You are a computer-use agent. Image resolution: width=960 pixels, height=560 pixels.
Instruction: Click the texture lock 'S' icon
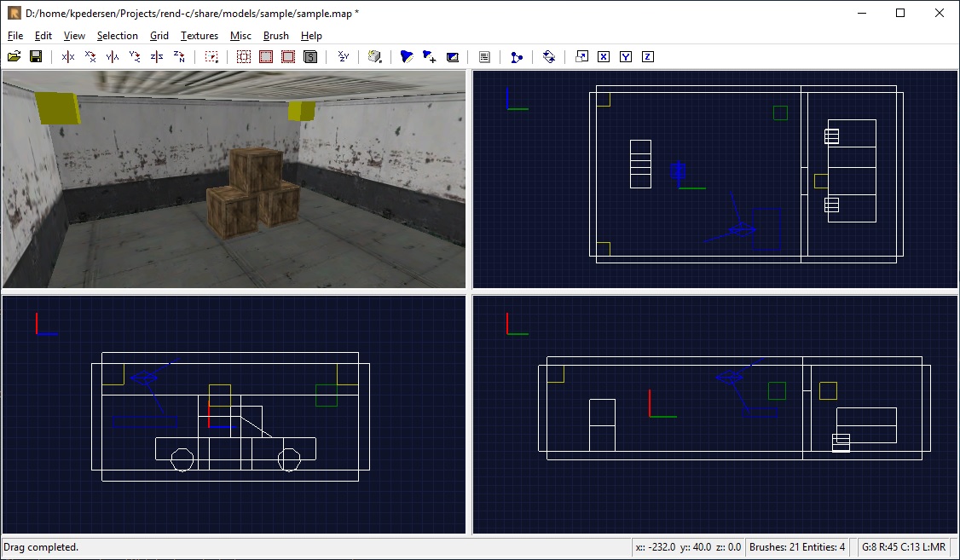tap(310, 56)
